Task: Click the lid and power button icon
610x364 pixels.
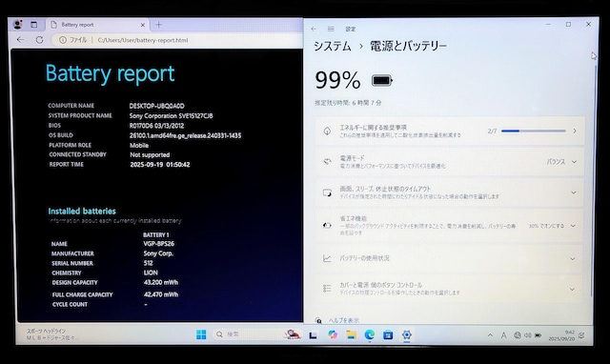Action: [327, 288]
